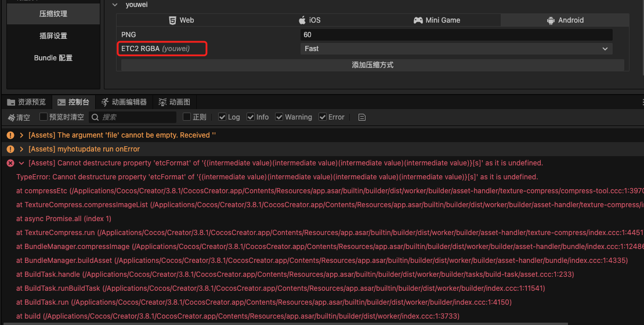
Task: Click the 'at compressEtc' stack trace line
Action: [x=330, y=191]
